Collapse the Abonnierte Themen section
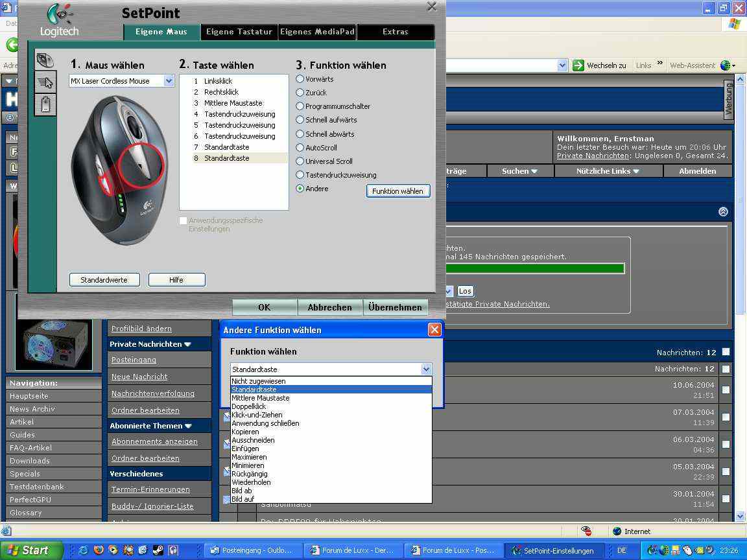Screen dimensions: 747x560 click(x=188, y=426)
